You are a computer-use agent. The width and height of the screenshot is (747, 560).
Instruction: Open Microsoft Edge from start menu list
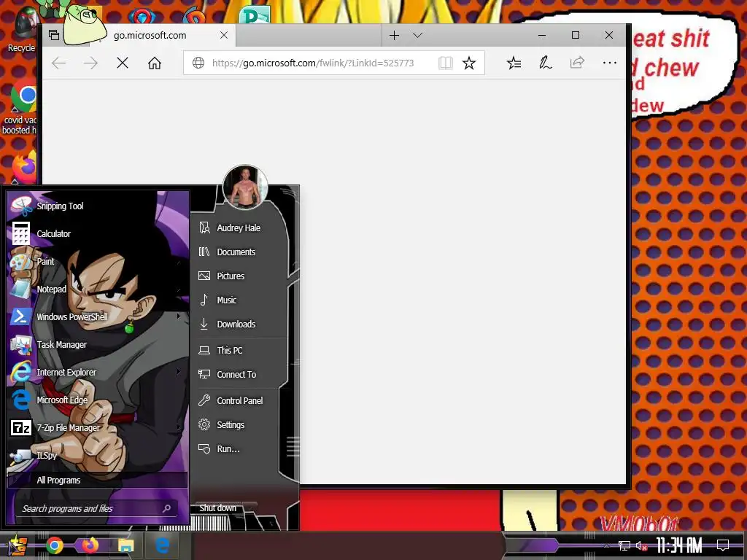(x=98, y=400)
